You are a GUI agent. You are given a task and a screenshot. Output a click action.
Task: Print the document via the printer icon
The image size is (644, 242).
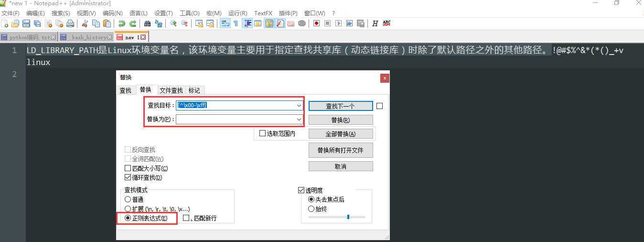pyautogui.click(x=70, y=23)
